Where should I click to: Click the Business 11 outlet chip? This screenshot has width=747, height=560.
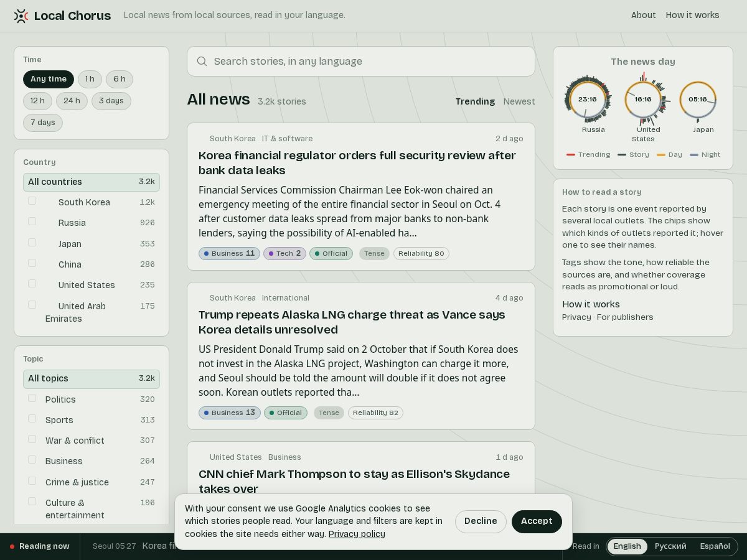pyautogui.click(x=229, y=253)
